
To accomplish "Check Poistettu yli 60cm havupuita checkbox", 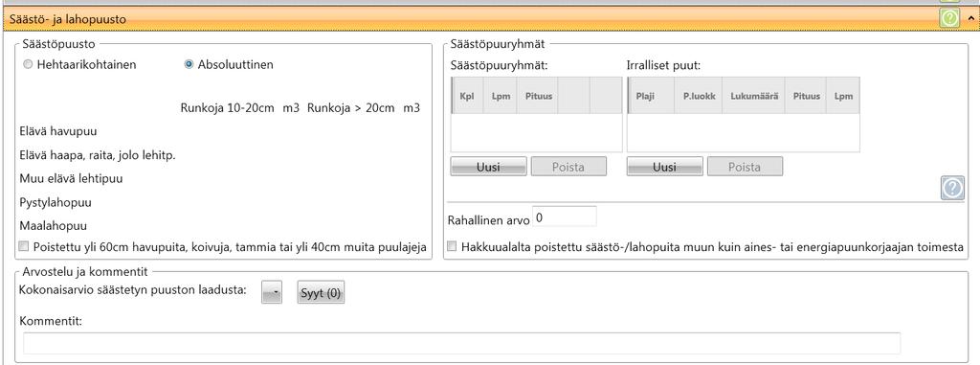I will click(x=24, y=246).
